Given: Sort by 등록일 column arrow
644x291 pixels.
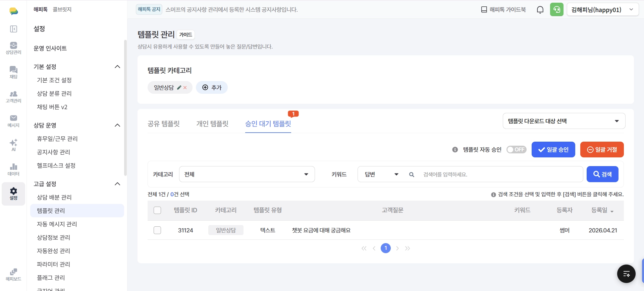Looking at the screenshot, I should tap(612, 211).
